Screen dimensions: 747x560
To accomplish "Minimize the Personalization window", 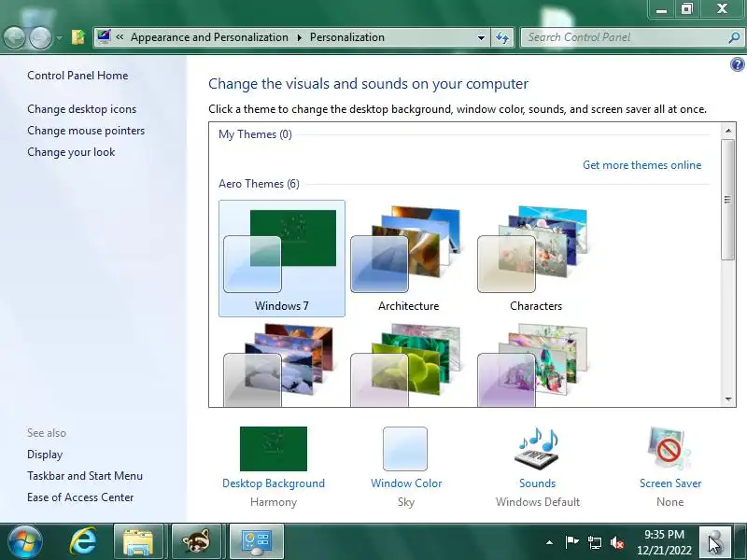I will [661, 9].
